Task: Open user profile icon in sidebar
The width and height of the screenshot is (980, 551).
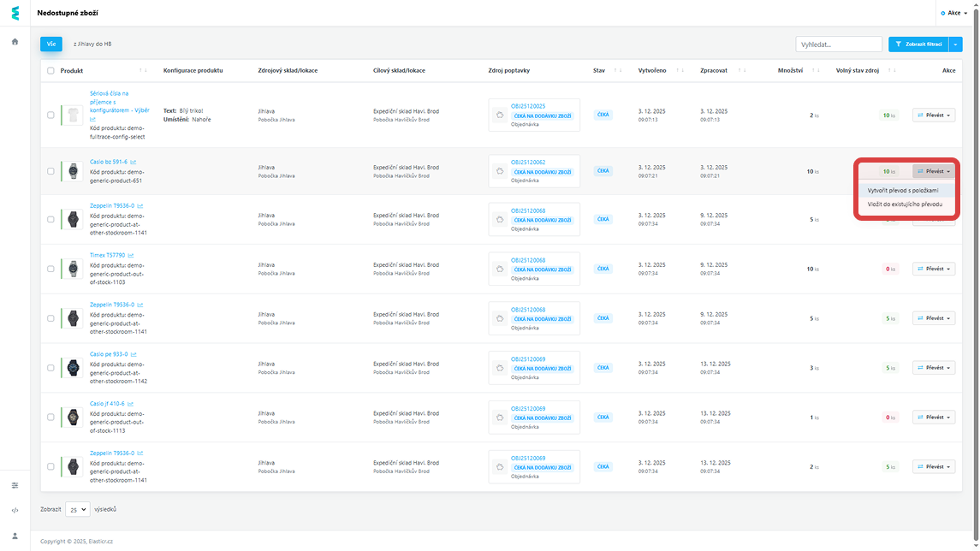Action: point(15,536)
